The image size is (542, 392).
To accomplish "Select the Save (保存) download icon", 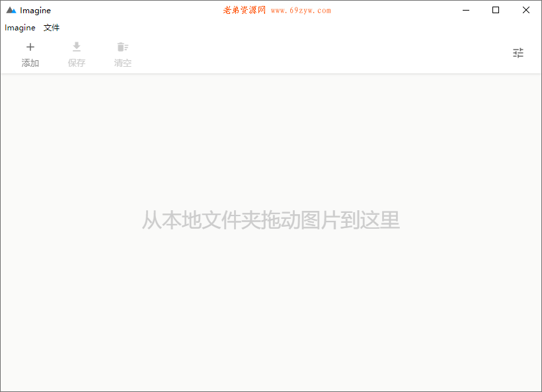I will tap(77, 47).
